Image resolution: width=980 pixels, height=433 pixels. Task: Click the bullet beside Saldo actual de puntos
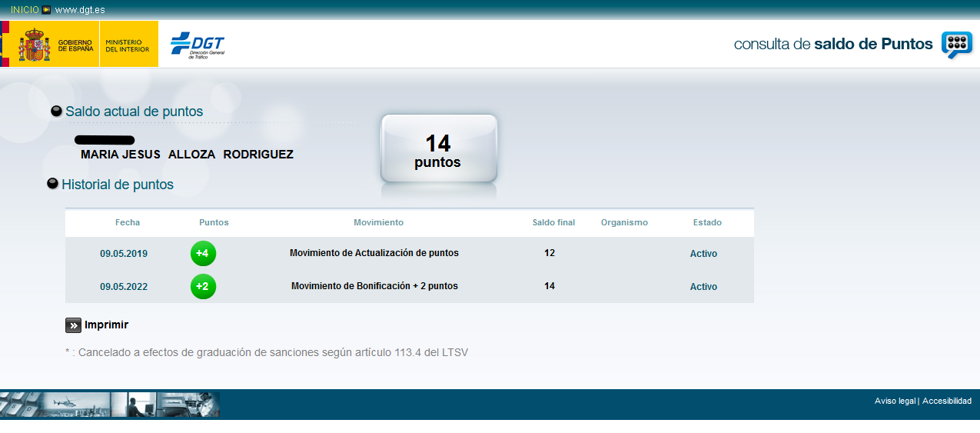[x=56, y=112]
